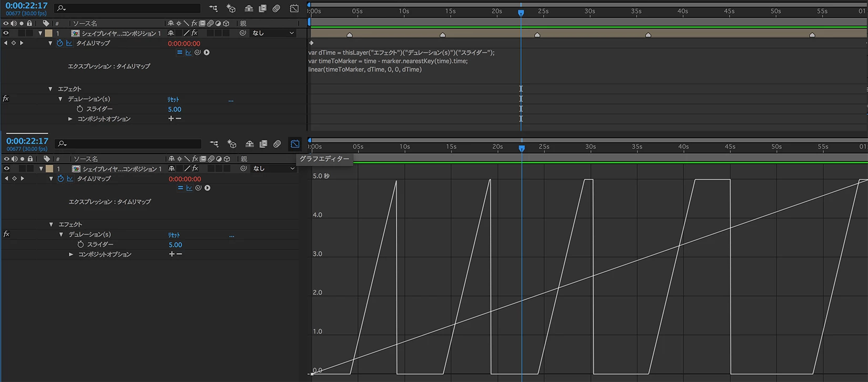Toggle fx switch on layer 1 upper panel
The width and height of the screenshot is (868, 382).
coord(194,33)
